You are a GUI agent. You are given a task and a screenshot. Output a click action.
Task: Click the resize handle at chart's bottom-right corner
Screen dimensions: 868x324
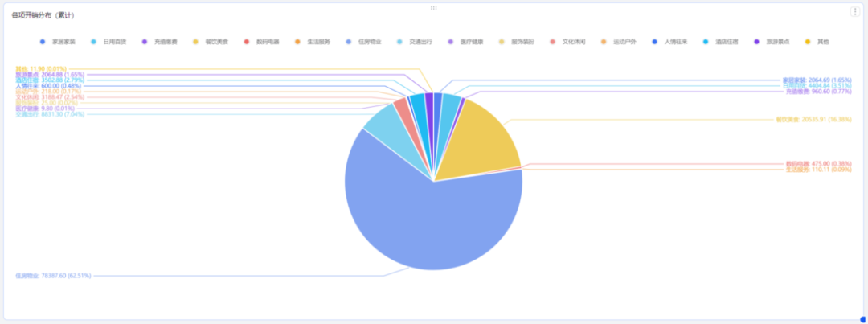pyautogui.click(x=862, y=319)
